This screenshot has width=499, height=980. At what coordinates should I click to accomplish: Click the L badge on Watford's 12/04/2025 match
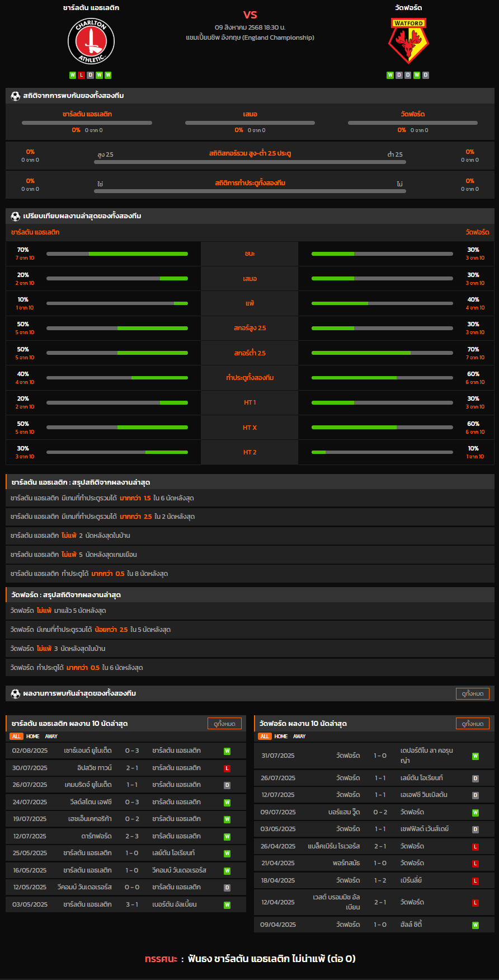(x=476, y=903)
